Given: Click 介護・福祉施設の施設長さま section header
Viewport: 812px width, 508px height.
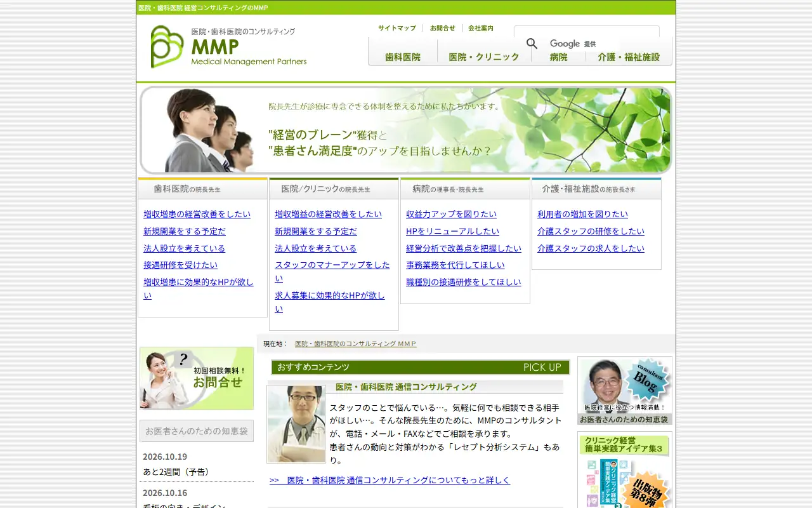Looking at the screenshot, I should coord(596,189).
